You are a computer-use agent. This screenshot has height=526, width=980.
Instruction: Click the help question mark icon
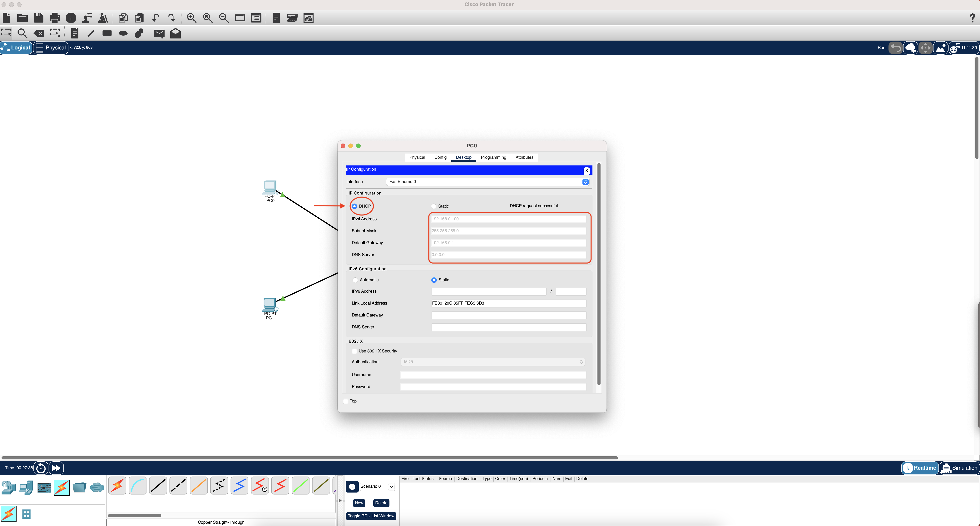[x=972, y=18]
